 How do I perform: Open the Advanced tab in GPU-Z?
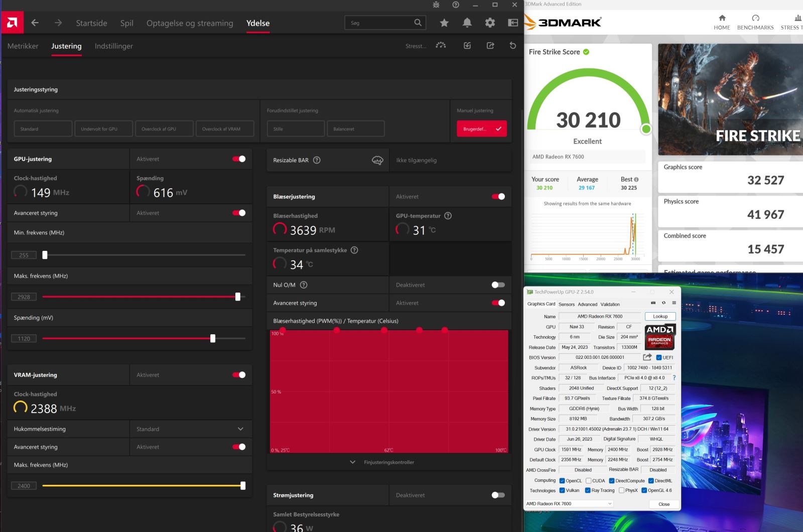pos(588,304)
